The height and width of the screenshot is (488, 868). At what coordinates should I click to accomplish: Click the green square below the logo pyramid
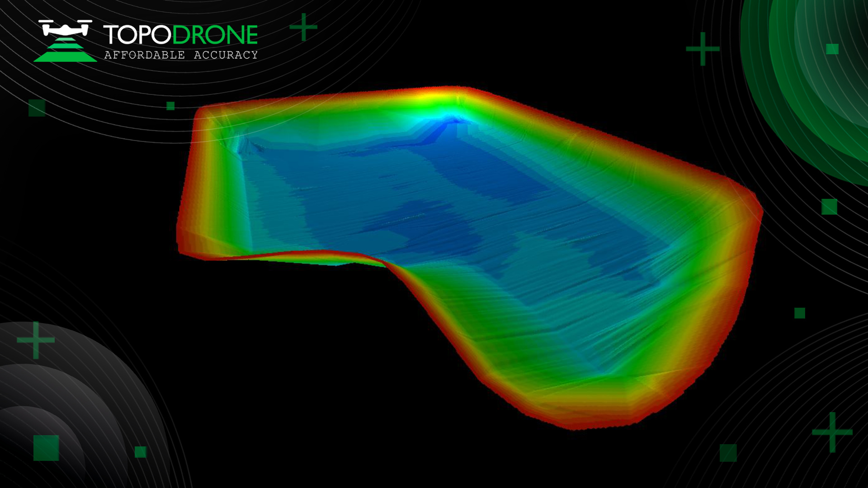(x=37, y=108)
